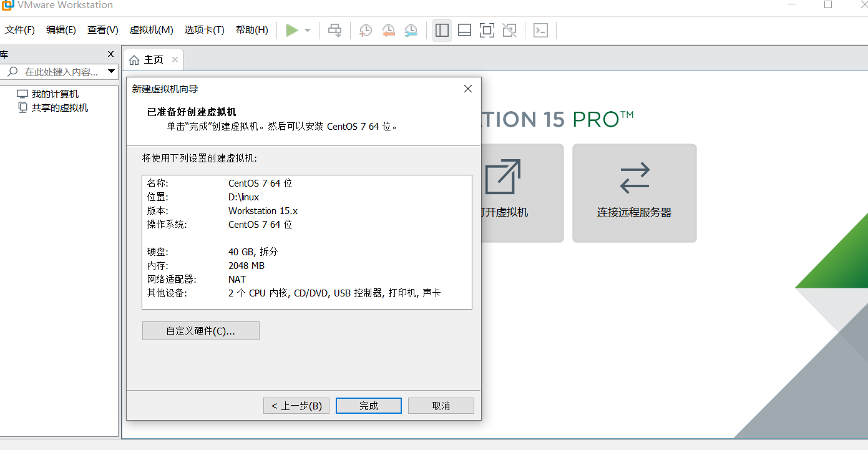Screen dimensions: 868x450
Task: Click the 名称 row CentOS 7 64 位 value
Action: coord(260,183)
